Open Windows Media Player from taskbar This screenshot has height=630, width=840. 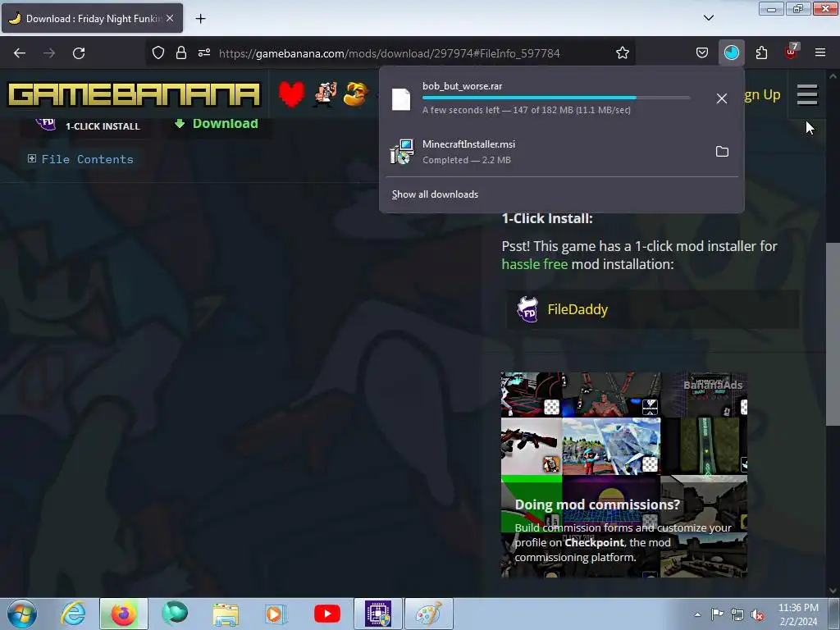point(276,614)
